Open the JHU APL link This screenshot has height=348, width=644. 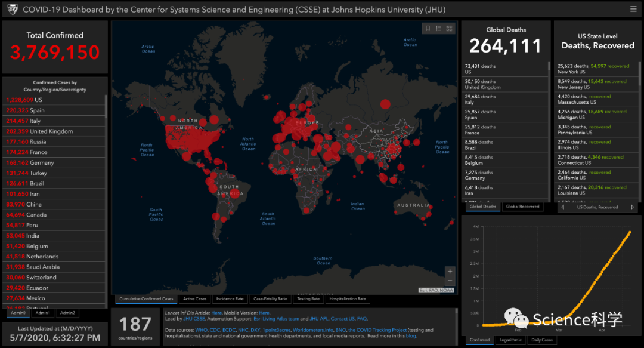click(x=318, y=319)
